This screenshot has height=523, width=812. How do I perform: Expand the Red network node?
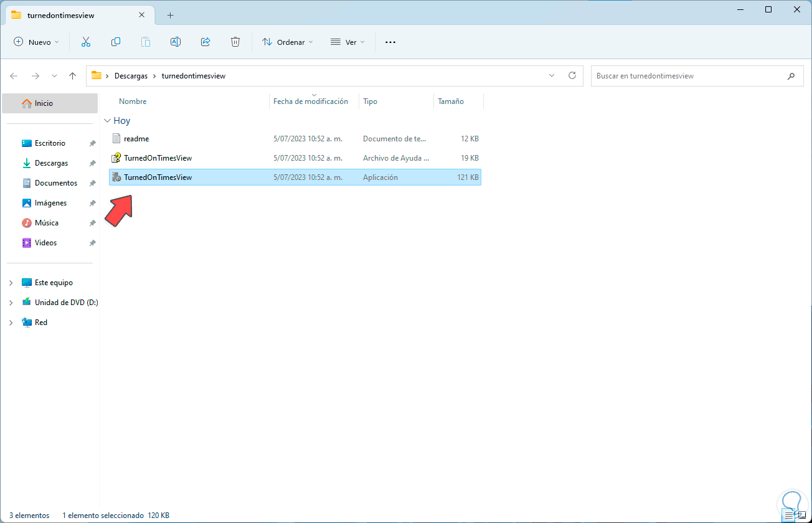tap(11, 323)
